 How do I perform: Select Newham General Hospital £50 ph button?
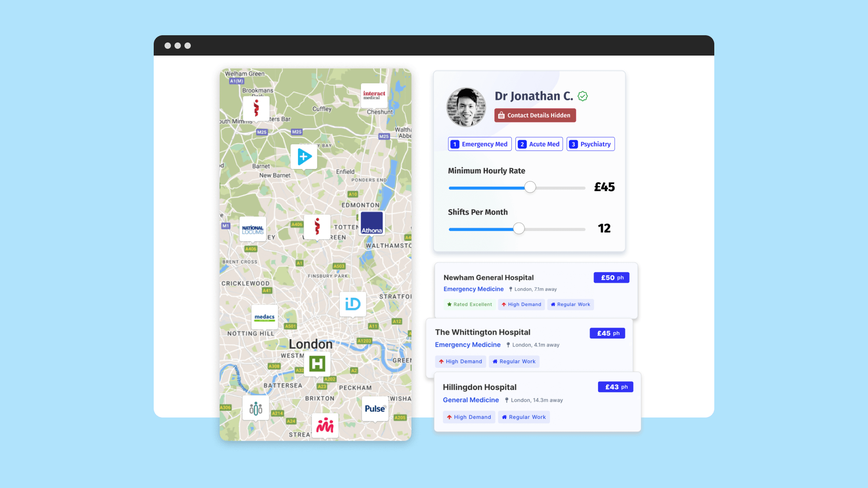[x=612, y=278]
